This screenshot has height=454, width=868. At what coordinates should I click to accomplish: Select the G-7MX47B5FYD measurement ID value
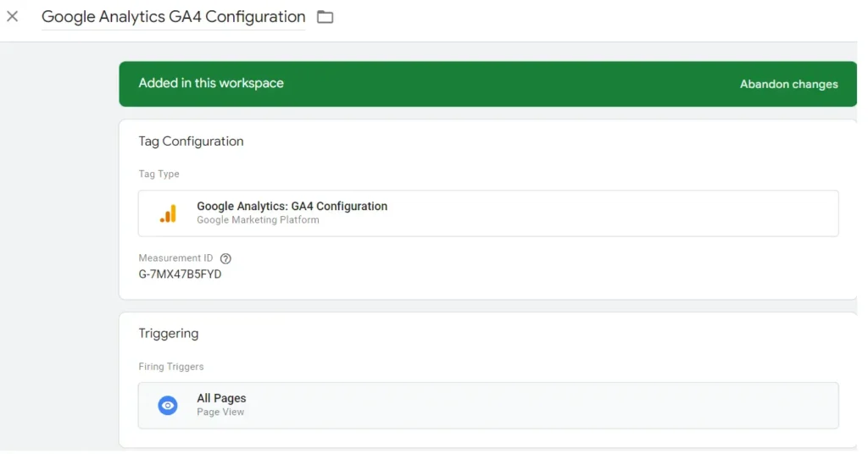pos(180,274)
